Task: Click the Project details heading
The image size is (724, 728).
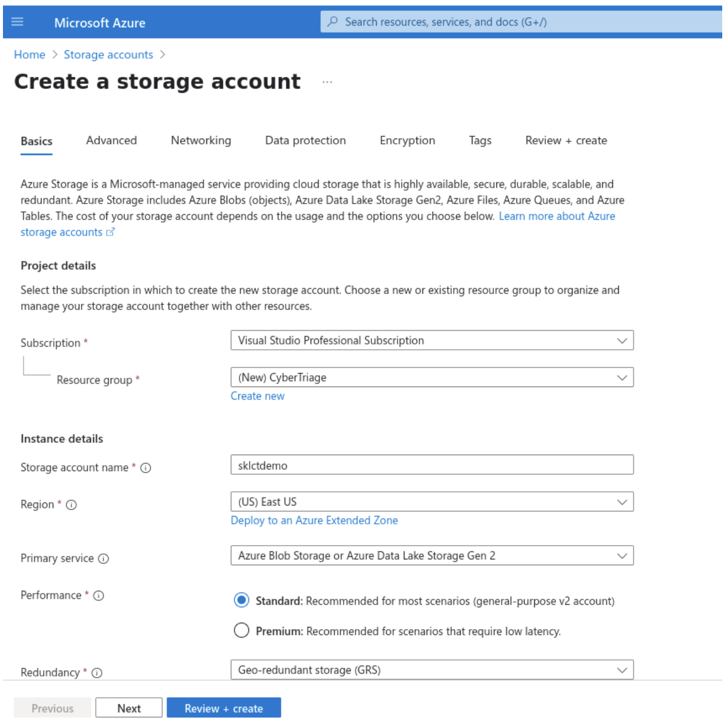Action: pos(58,266)
